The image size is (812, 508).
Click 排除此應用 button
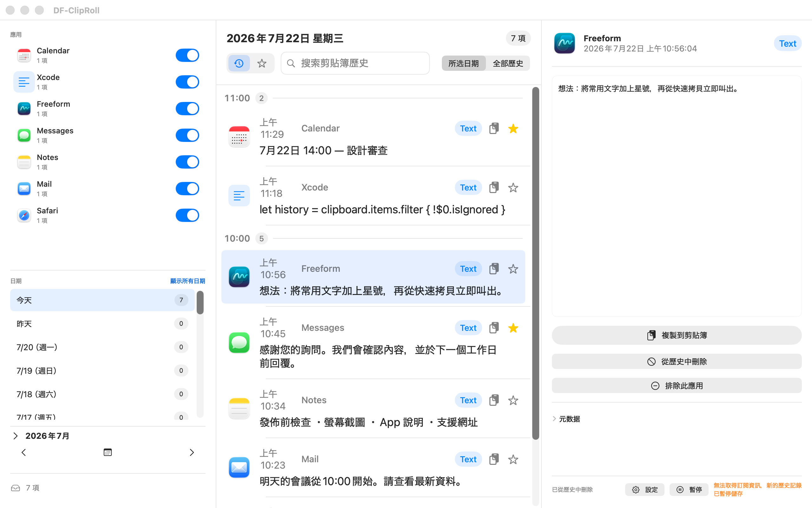[677, 386]
